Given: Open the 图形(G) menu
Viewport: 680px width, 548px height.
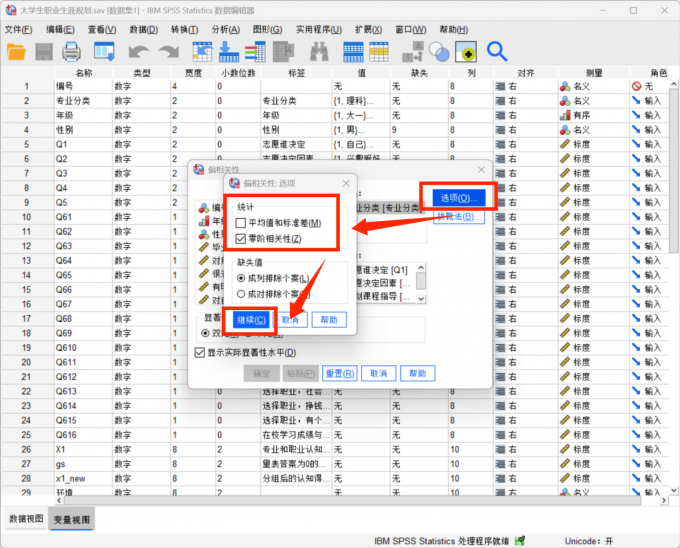Looking at the screenshot, I should click(268, 29).
